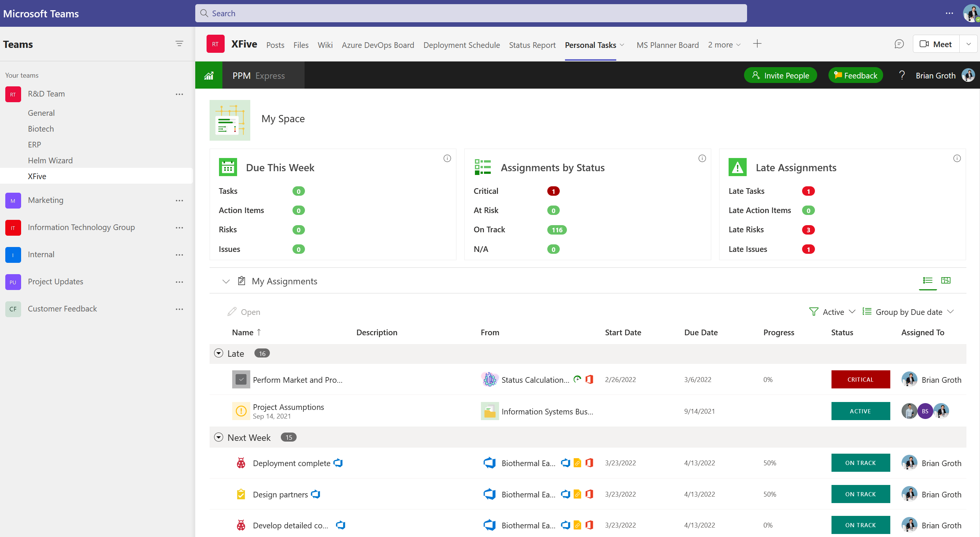Image resolution: width=980 pixels, height=537 pixels.
Task: Click the Late Assignments warning triangle icon
Action: click(x=737, y=167)
